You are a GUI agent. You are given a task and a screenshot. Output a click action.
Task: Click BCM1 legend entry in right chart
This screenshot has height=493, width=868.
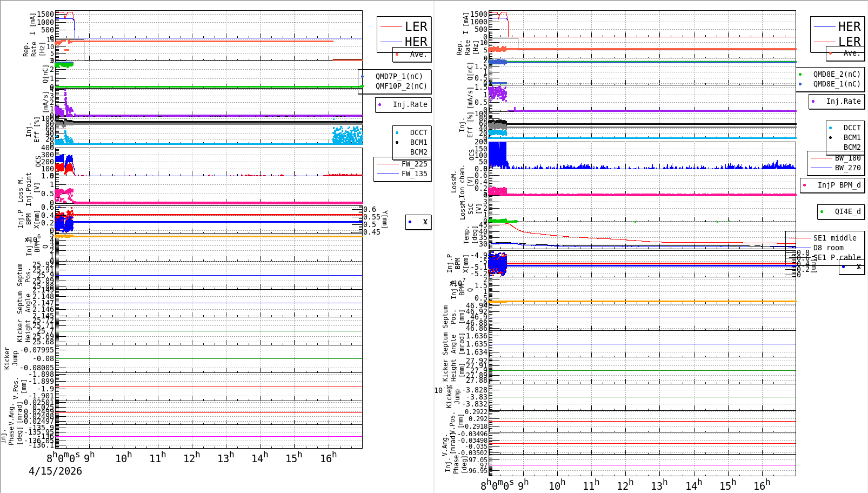pyautogui.click(x=852, y=137)
